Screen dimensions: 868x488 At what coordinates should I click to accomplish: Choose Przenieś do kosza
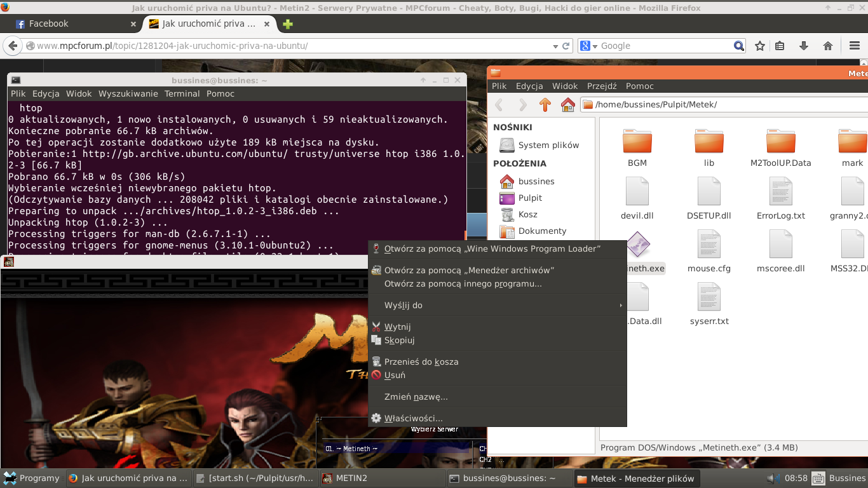497,362
